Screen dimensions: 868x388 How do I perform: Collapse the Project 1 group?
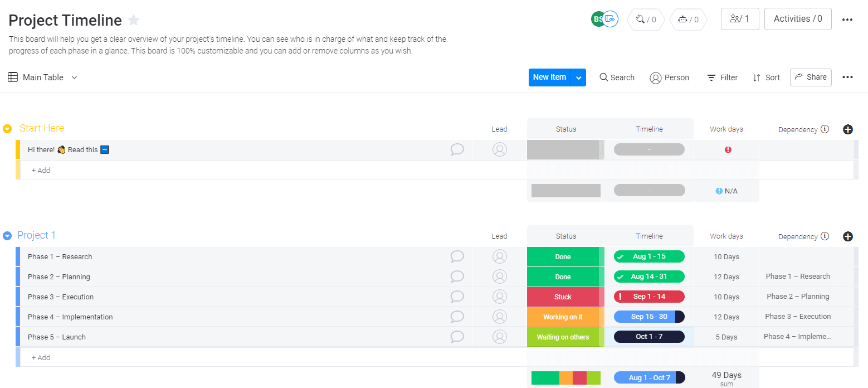click(7, 236)
